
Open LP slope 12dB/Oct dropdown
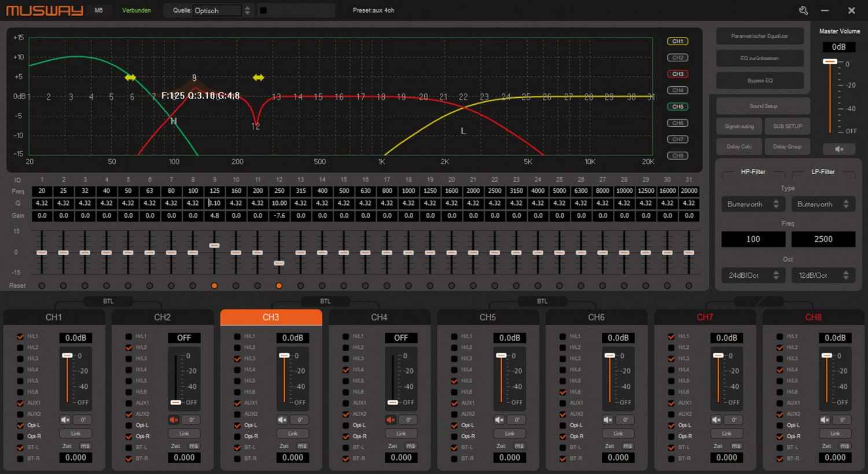tap(823, 275)
